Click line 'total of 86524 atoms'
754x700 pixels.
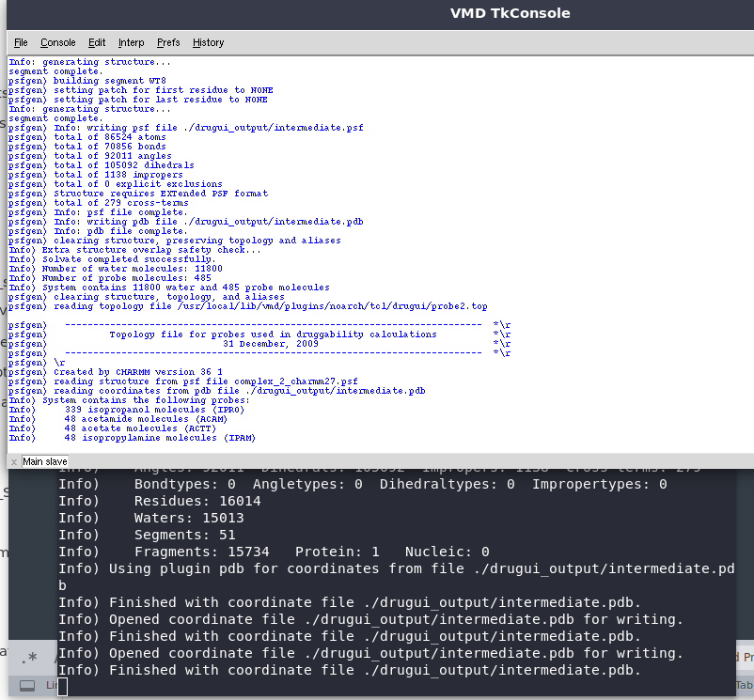pyautogui.click(x=87, y=137)
